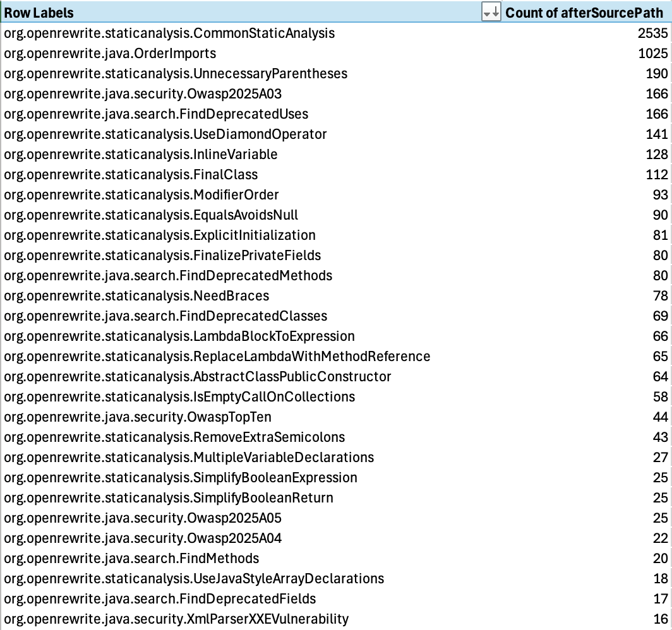Select the FindMethods row label
The image size is (672, 630).
click(x=131, y=558)
